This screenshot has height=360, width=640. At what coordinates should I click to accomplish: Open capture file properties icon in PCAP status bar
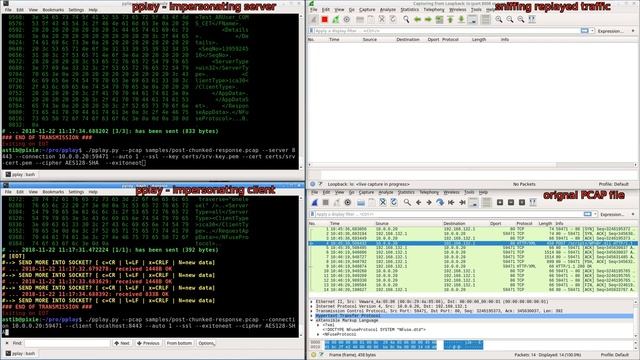(321, 355)
